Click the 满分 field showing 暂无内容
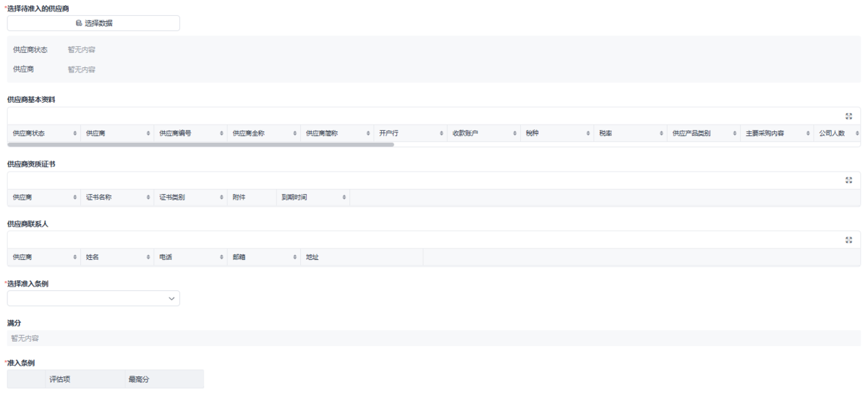Screen dimensions: 868x396 tap(434, 338)
